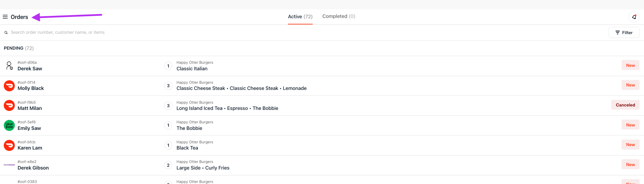Click the New status on Derek Saw's order
This screenshot has width=644, height=184.
point(630,65)
